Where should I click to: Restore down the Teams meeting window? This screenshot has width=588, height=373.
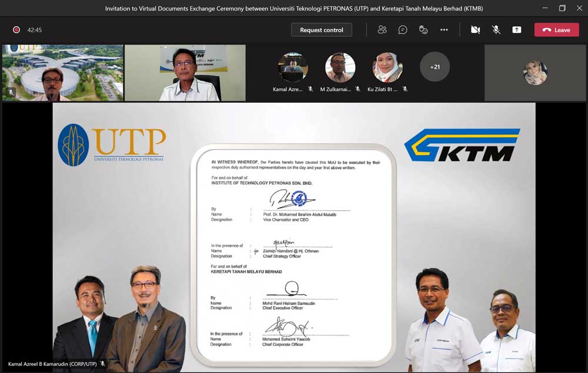coord(562,8)
